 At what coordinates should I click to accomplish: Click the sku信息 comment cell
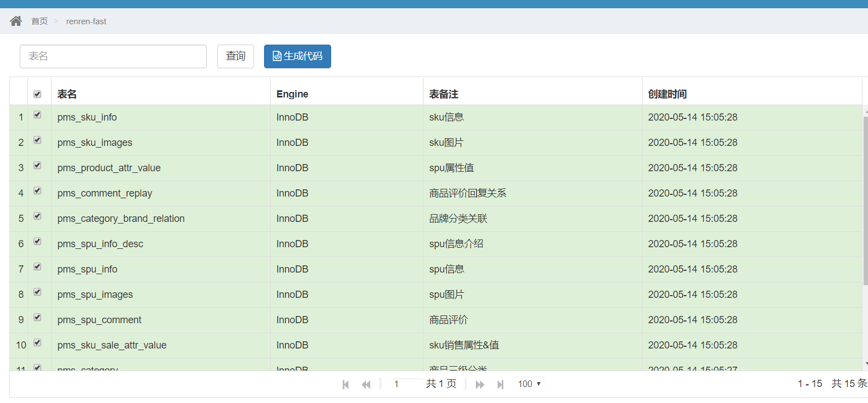pos(532,117)
